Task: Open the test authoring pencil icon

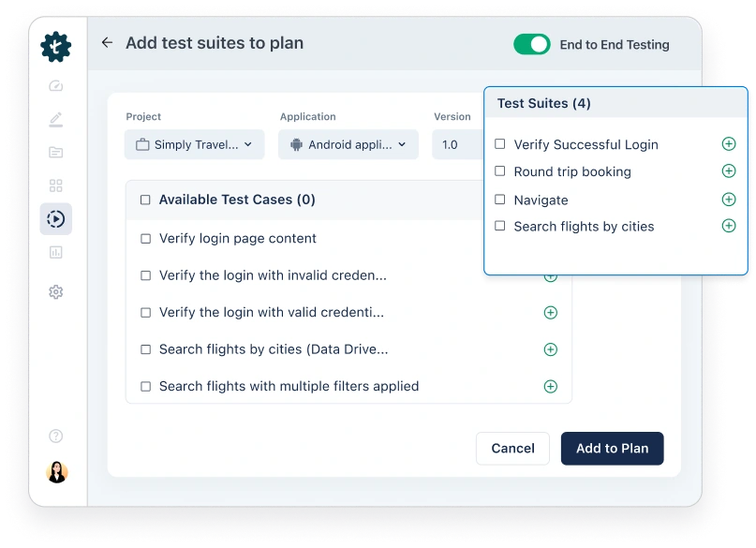Action: tap(55, 119)
